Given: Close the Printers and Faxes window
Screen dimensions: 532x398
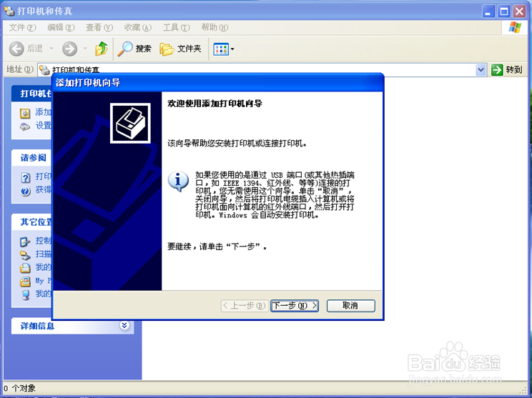Looking at the screenshot, I should point(519,11).
